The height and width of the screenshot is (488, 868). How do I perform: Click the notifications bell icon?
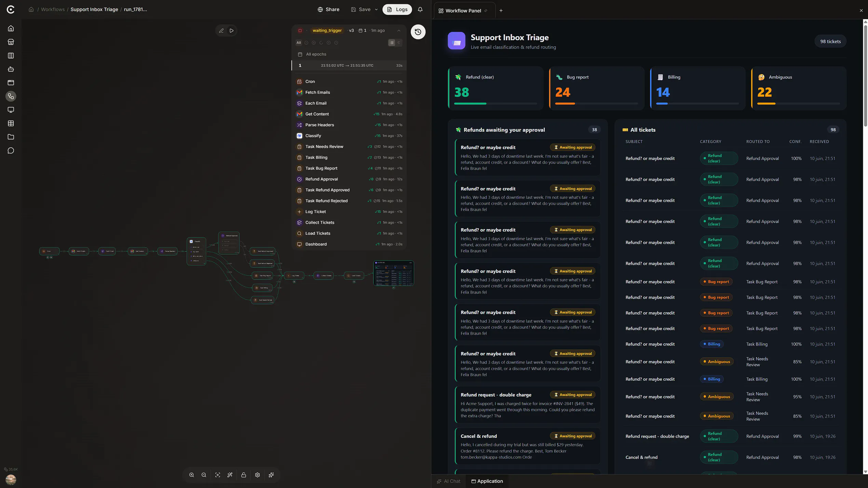(420, 10)
